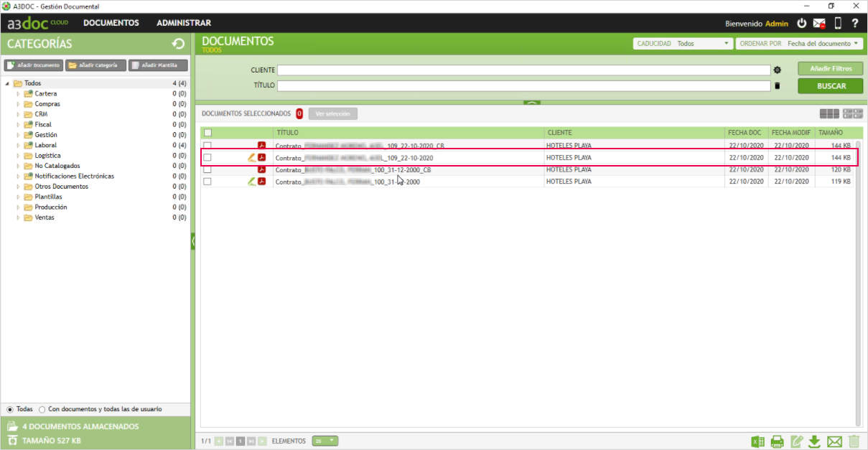Select the Todas radio button
Screen dimensions: 868x450
coord(10,409)
